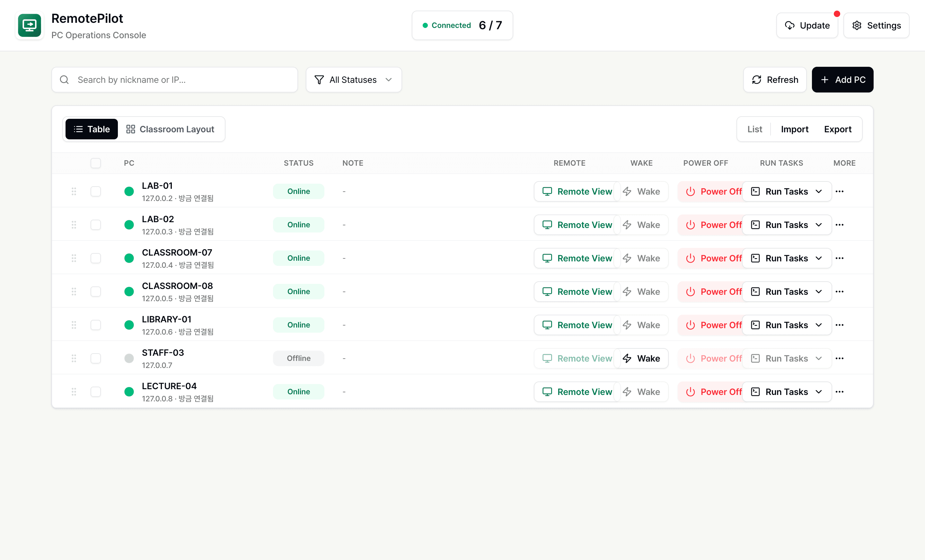The width and height of the screenshot is (925, 560).
Task: Switch to the Classroom Layout tab
Action: click(171, 129)
